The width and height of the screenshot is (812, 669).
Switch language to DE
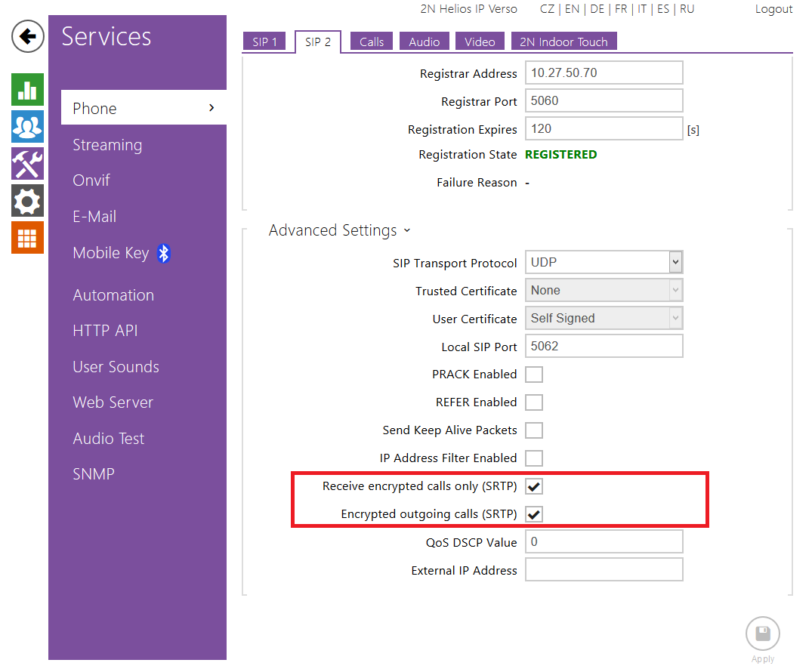(x=597, y=10)
